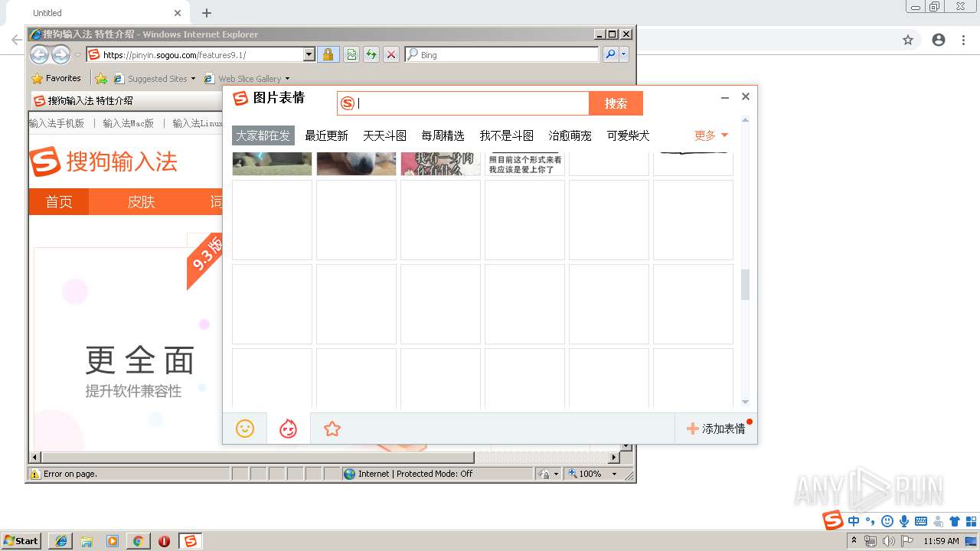Open Suggested Sites dropdown in favorites bar

click(155, 78)
